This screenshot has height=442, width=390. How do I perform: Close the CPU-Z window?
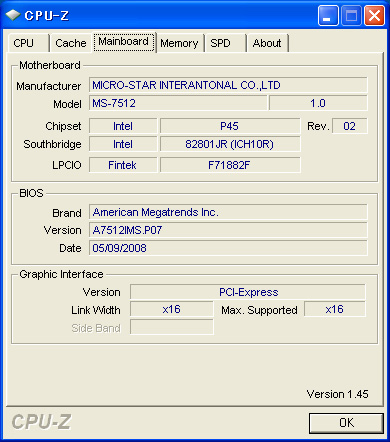coord(374,15)
